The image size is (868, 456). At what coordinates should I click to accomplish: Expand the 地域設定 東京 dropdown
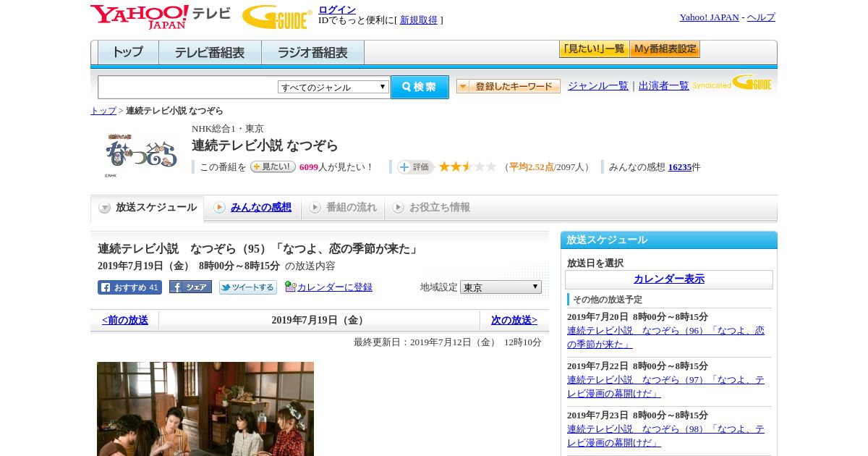coord(501,287)
